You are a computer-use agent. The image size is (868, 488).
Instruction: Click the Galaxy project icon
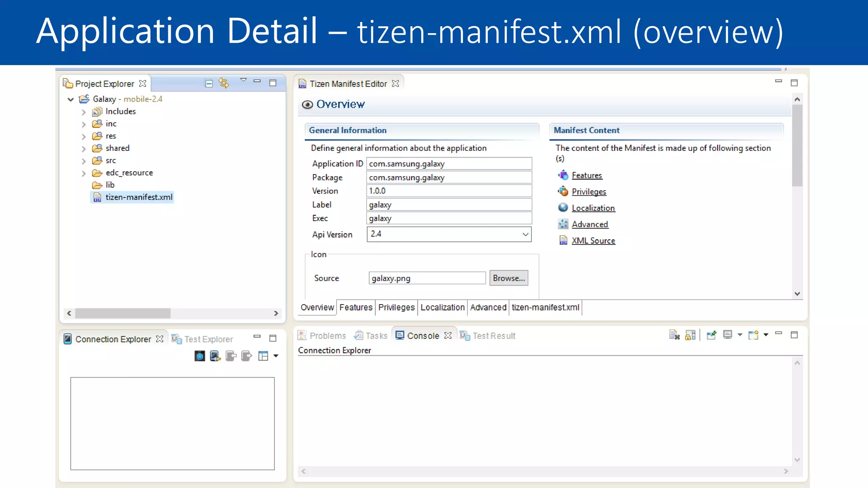tap(84, 99)
